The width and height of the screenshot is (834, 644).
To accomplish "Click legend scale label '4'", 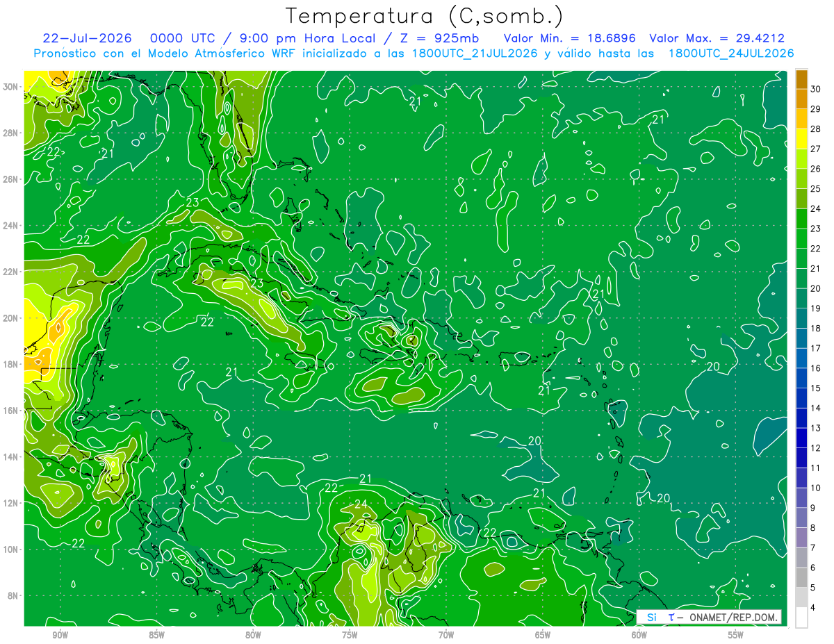I will point(814,608).
